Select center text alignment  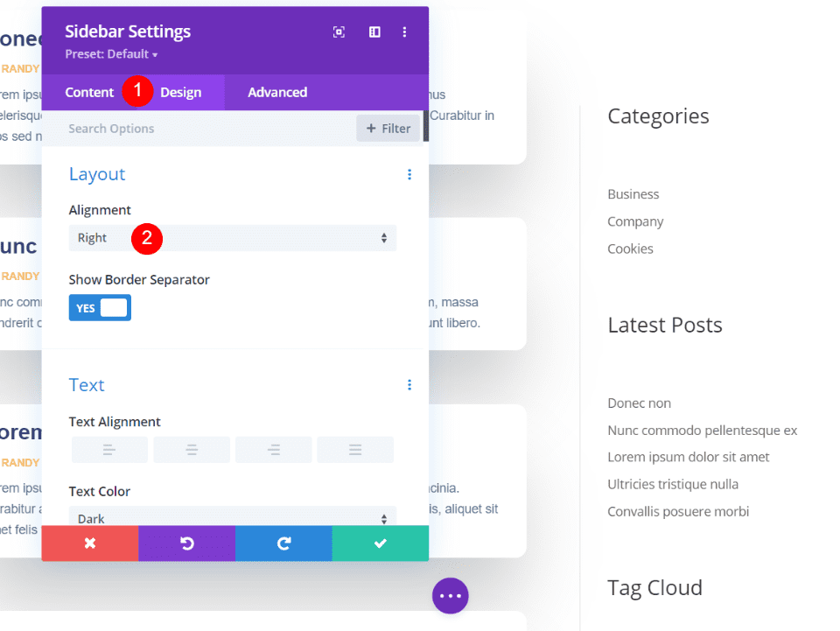click(191, 449)
